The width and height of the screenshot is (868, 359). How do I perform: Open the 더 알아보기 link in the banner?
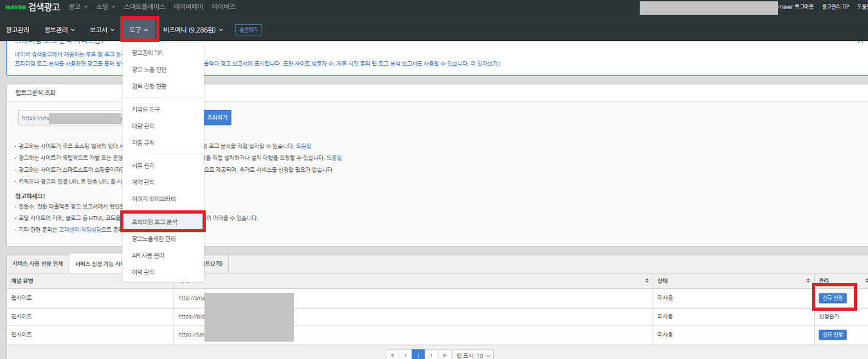(x=485, y=64)
